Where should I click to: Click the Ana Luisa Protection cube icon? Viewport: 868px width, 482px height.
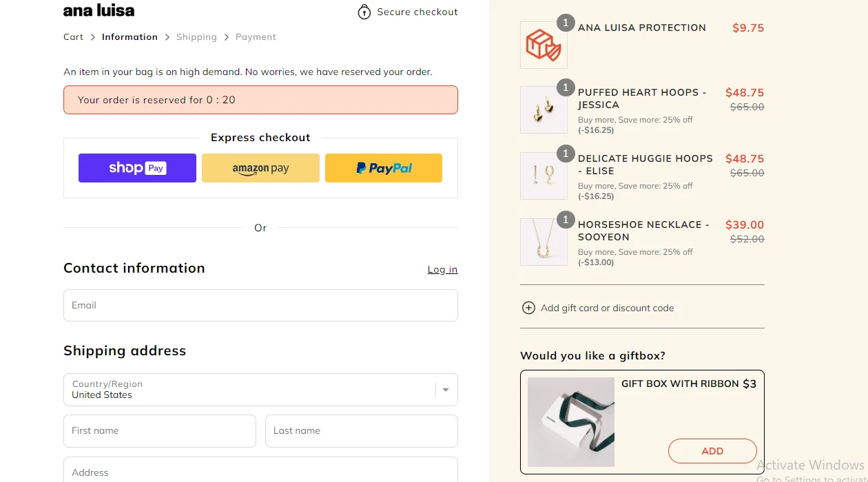tap(544, 45)
